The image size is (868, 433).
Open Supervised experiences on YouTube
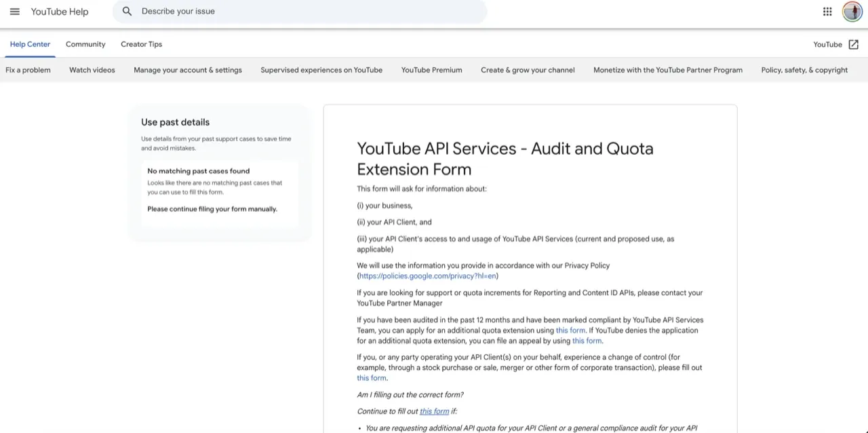pos(321,70)
